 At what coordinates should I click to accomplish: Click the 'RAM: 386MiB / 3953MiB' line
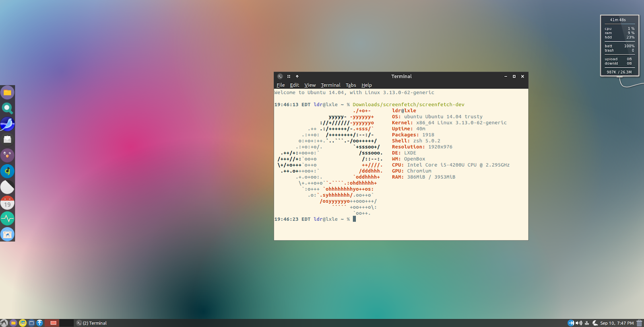click(x=423, y=177)
